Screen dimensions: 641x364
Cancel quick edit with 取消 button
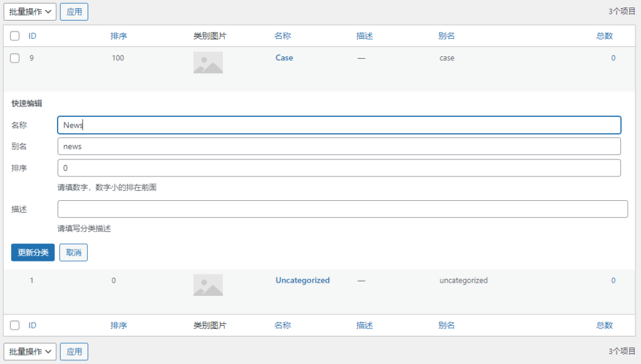click(x=73, y=253)
